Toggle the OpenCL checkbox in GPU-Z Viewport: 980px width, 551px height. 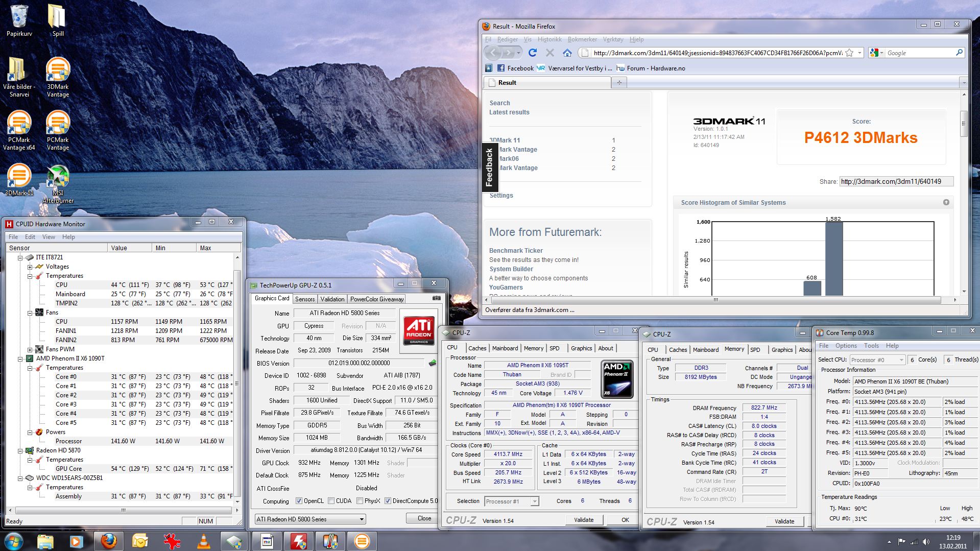click(x=299, y=501)
